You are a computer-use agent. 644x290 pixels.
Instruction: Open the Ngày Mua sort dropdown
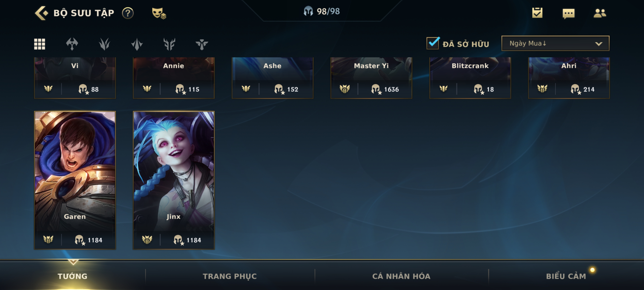(x=555, y=43)
